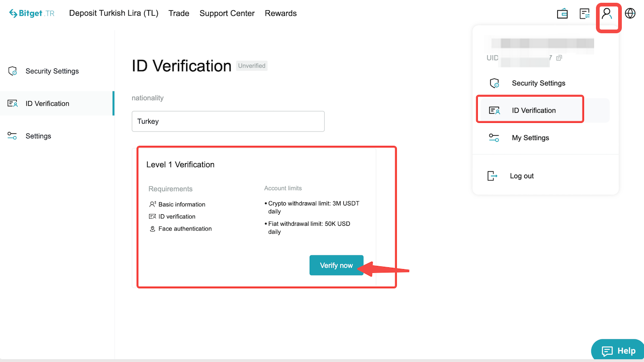
Task: Click the Basic information requirement icon
Action: pyautogui.click(x=152, y=204)
